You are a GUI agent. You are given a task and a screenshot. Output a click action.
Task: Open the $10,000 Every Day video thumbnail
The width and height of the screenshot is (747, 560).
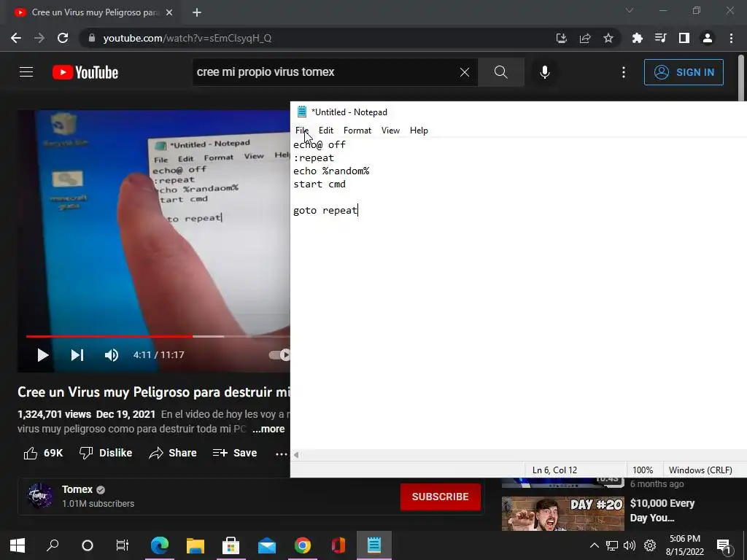pos(562,514)
